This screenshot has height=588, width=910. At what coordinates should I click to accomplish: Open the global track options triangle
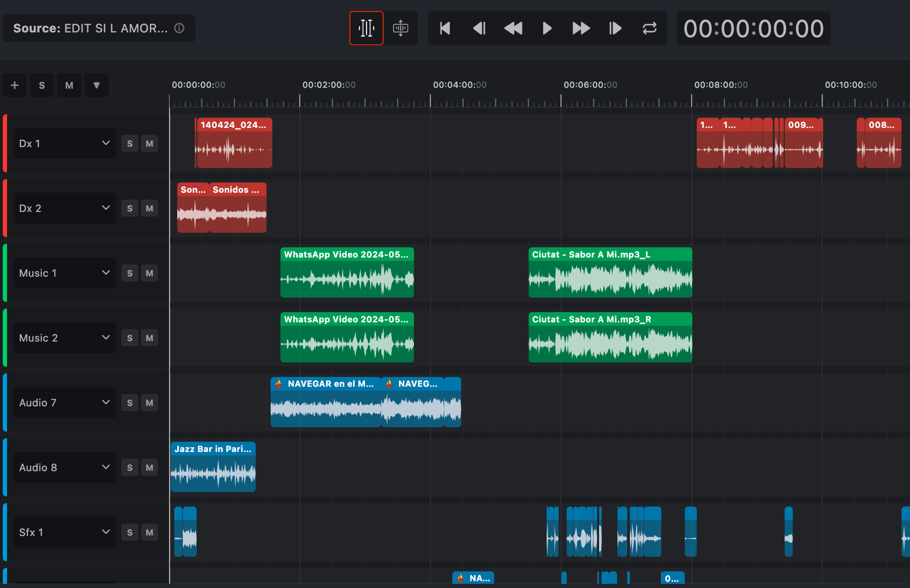[x=97, y=85]
